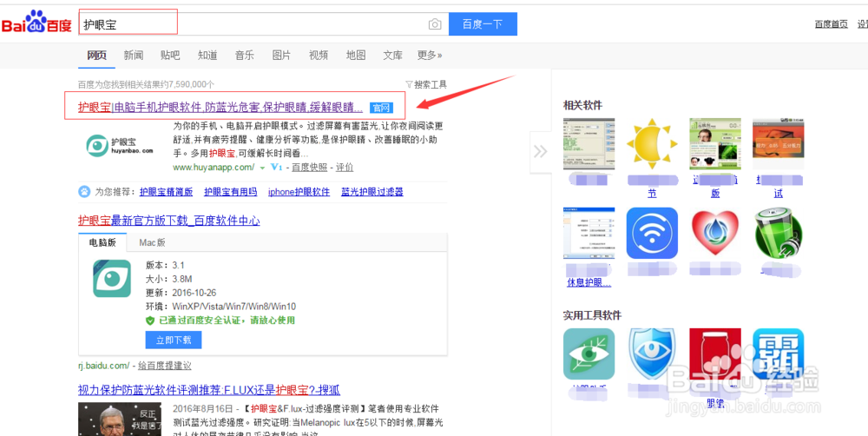Click the blue 霸 character app icon
Viewport: 868px width, 436px height.
click(779, 354)
